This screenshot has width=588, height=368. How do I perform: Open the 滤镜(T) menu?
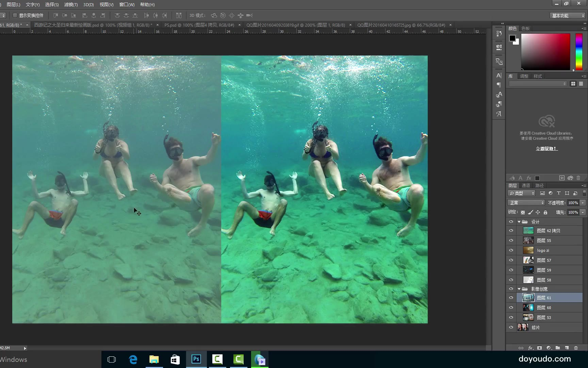(x=71, y=4)
